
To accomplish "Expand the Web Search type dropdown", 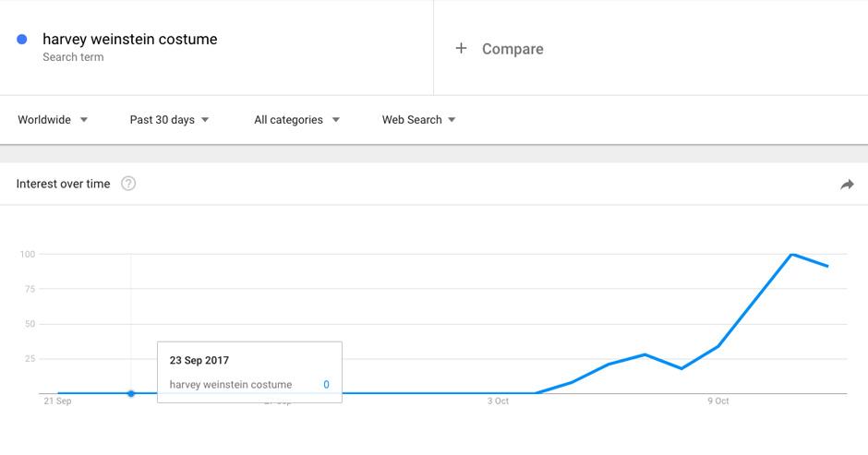I will tap(418, 120).
